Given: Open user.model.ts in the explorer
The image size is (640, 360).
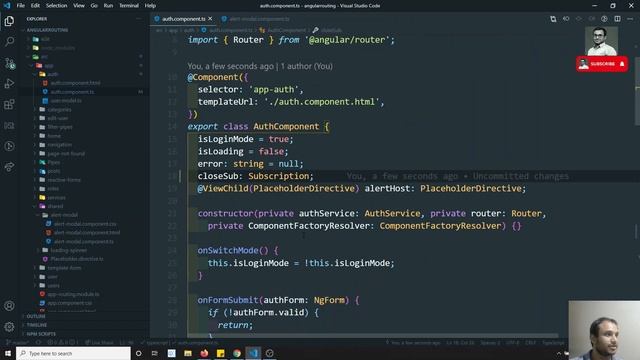Looking at the screenshot, I should tap(66, 100).
